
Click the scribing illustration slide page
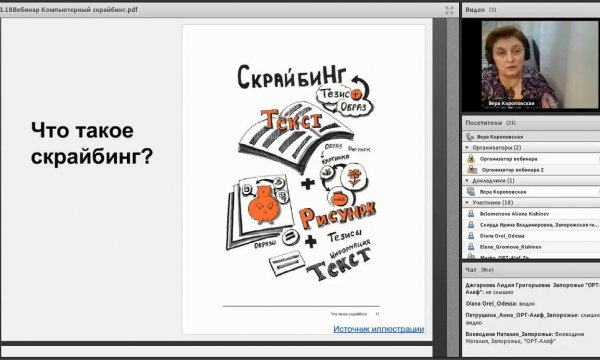click(304, 179)
